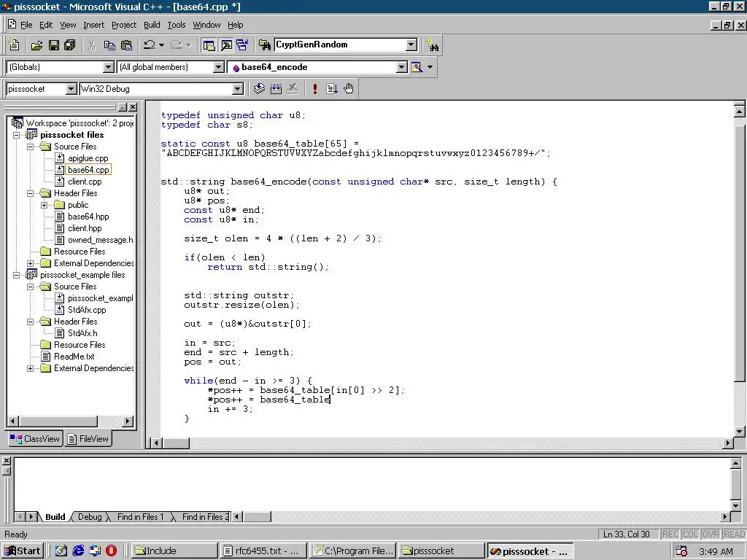Viewport: 747px width, 560px height.
Task: Toggle the Workspace window icon
Action: click(x=209, y=45)
